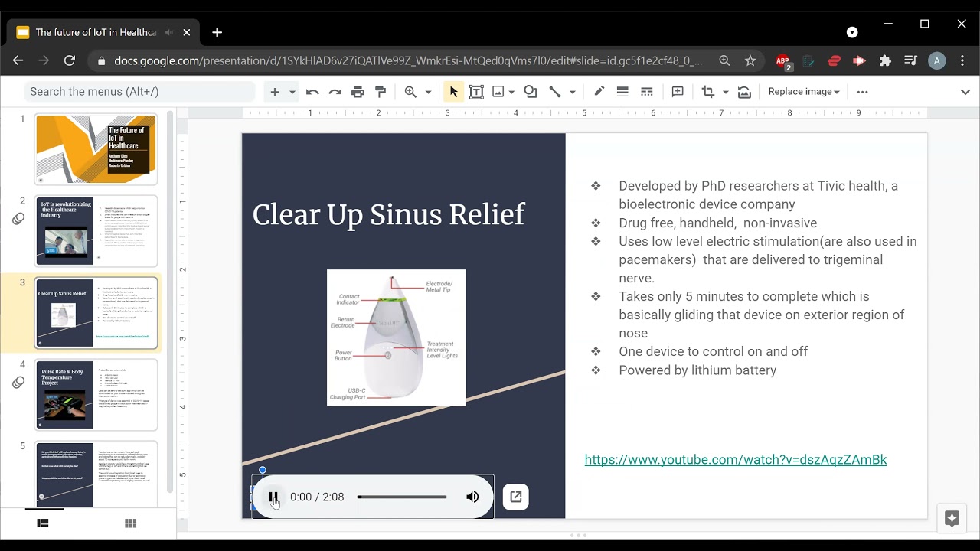Open the YouTube link on the slide
The image size is (980, 551).
(x=736, y=459)
